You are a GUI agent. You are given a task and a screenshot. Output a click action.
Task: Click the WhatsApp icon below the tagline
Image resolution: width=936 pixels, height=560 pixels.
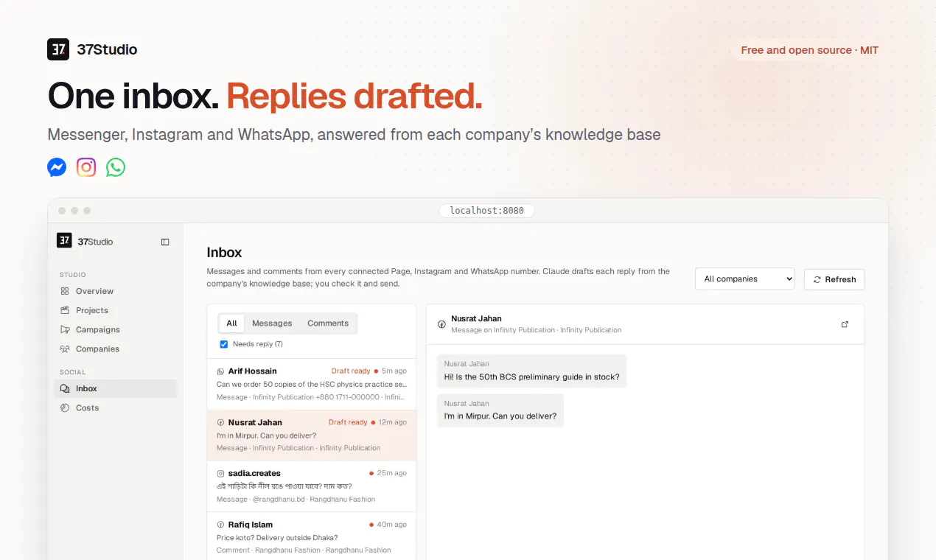[x=116, y=167]
